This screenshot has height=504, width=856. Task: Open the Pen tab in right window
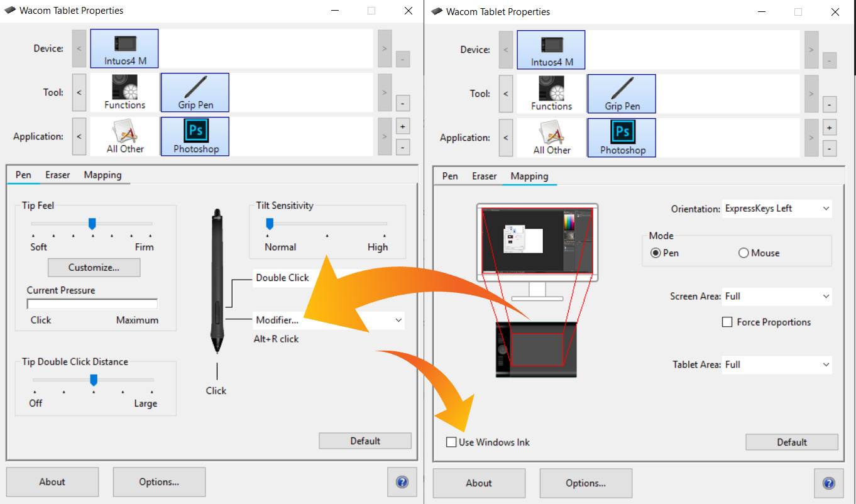tap(450, 176)
